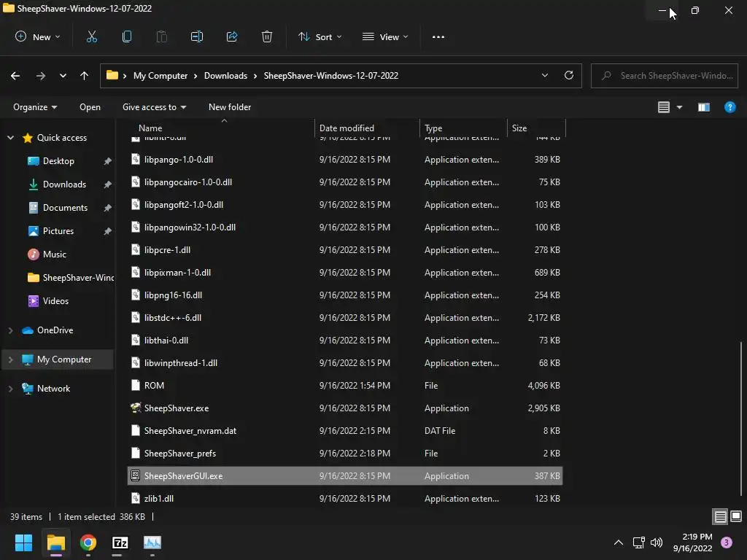Switch to details view in status bar
The image size is (747, 560).
coord(720,517)
